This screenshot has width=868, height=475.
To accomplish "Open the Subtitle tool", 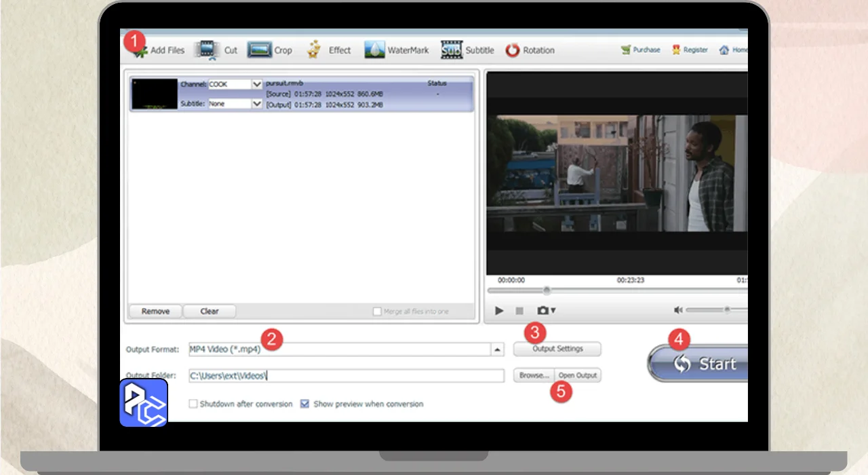I will point(467,50).
